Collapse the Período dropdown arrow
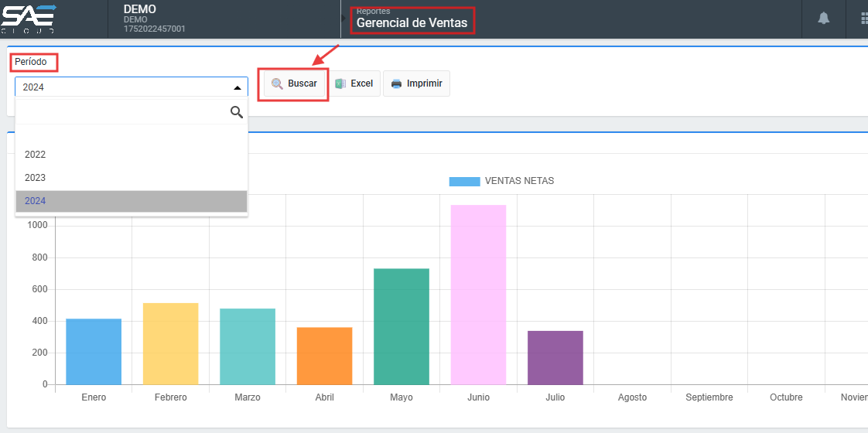868x433 pixels. [237, 87]
